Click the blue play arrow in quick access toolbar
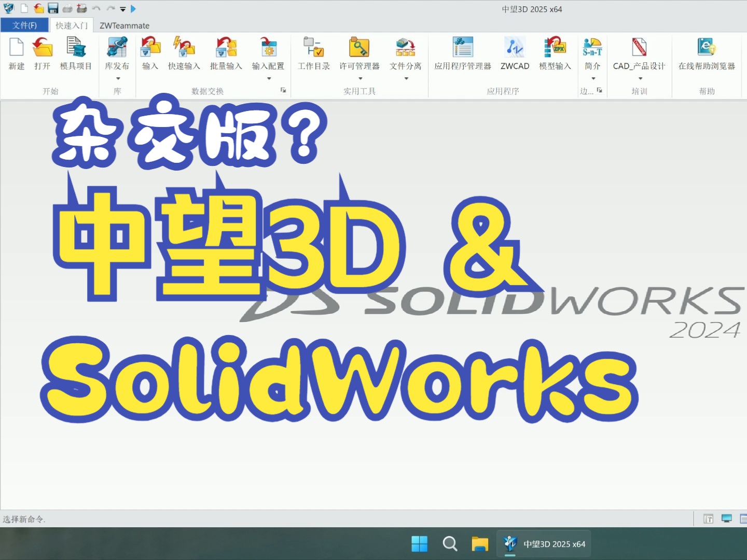The width and height of the screenshot is (747, 560). tap(133, 8)
